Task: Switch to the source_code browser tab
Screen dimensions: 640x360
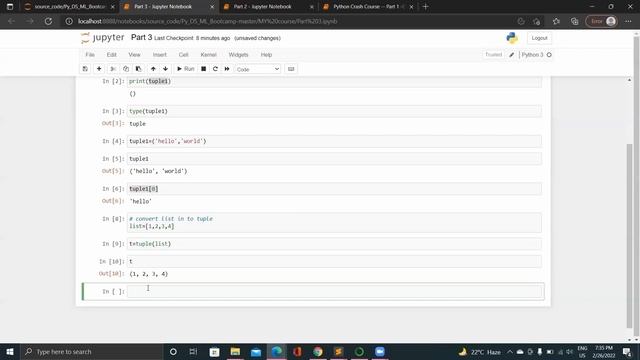Action: pos(69,7)
